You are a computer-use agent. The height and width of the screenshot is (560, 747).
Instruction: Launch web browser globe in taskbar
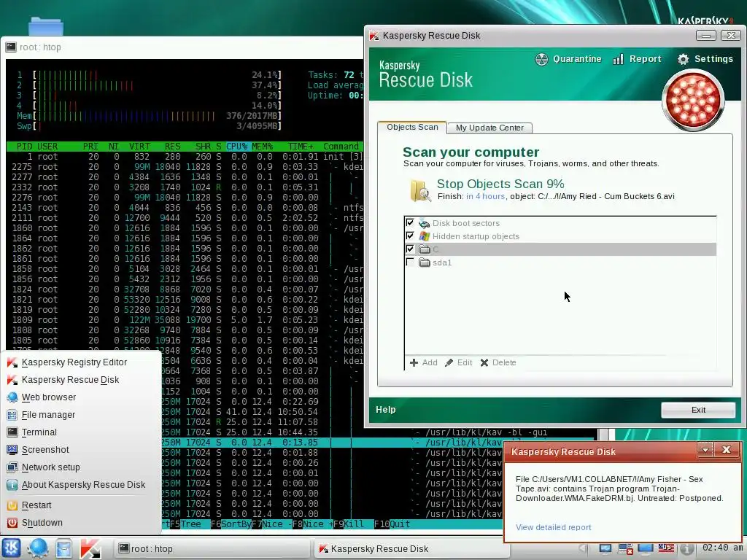click(x=38, y=548)
